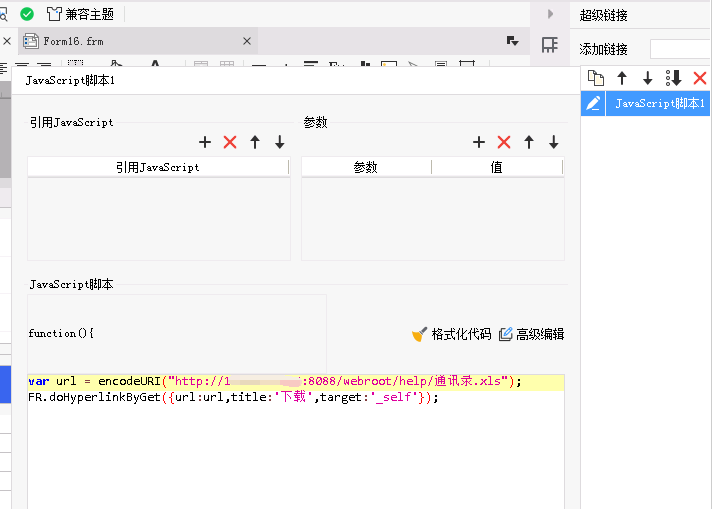The width and height of the screenshot is (712, 509).
Task: Switch to the Form16.frm tab
Action: [x=73, y=41]
